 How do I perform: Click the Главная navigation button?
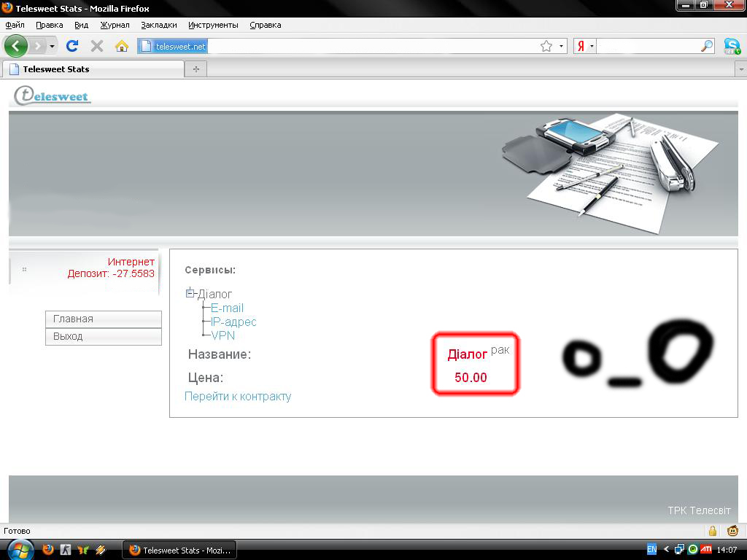point(103,319)
